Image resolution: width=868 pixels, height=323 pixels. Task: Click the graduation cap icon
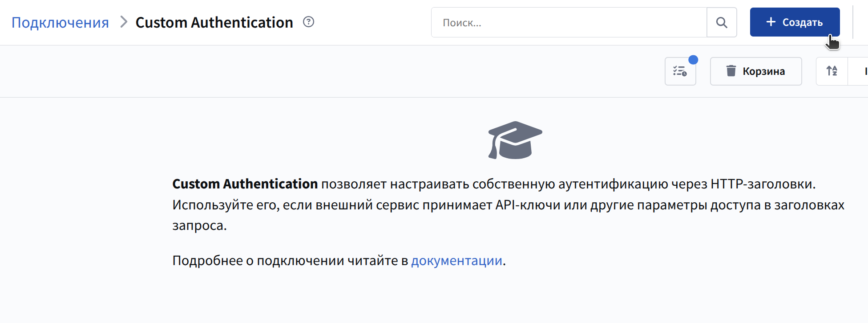click(x=515, y=140)
